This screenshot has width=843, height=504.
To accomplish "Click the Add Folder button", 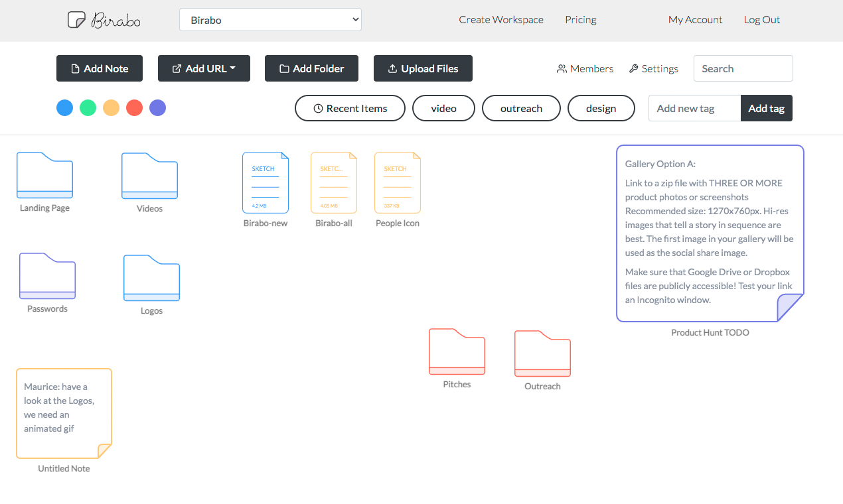I will pos(312,68).
